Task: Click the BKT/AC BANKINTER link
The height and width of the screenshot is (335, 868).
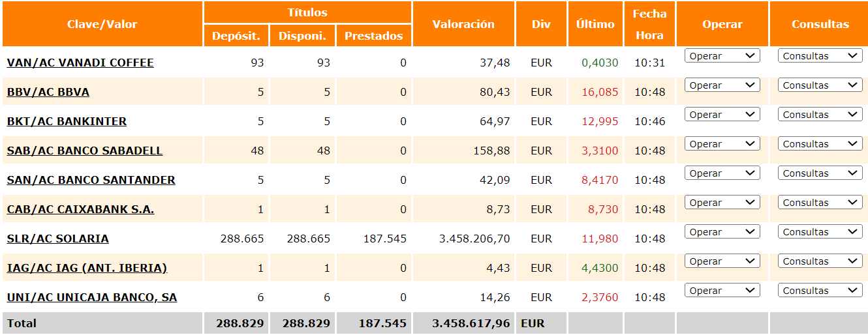Action: 67,121
